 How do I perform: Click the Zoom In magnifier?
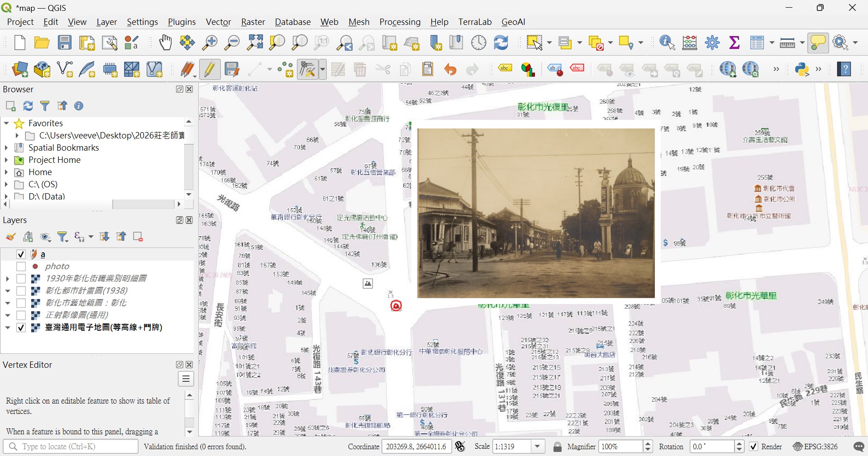click(210, 43)
